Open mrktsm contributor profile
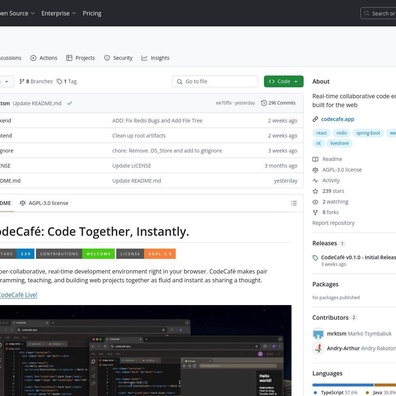 pos(359,334)
